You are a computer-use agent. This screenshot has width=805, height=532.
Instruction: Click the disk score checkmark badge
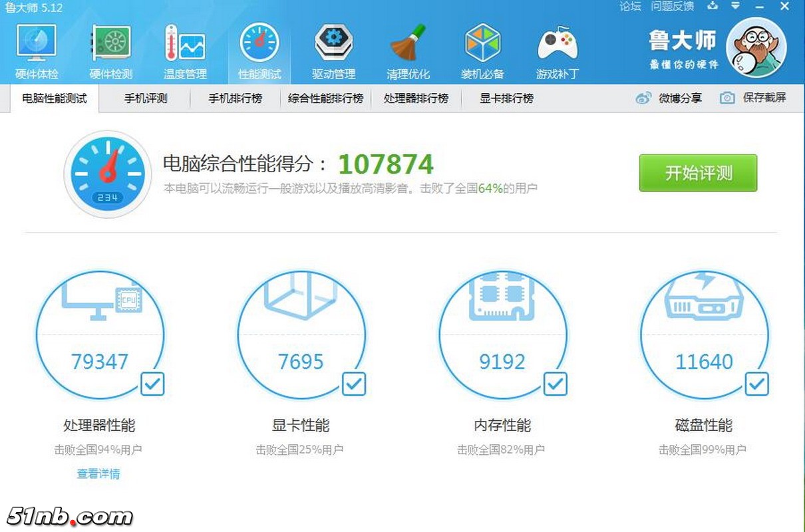(x=757, y=384)
